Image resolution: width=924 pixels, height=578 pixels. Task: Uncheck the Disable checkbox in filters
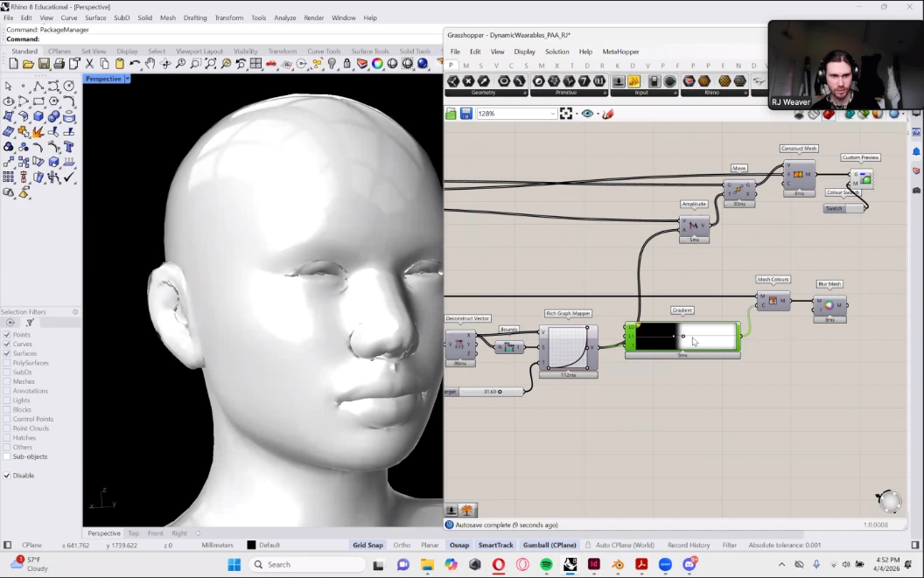pyautogui.click(x=7, y=476)
